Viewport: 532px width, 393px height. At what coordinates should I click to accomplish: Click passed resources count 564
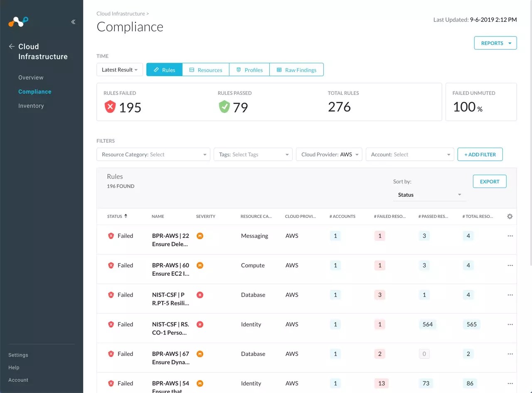click(428, 324)
